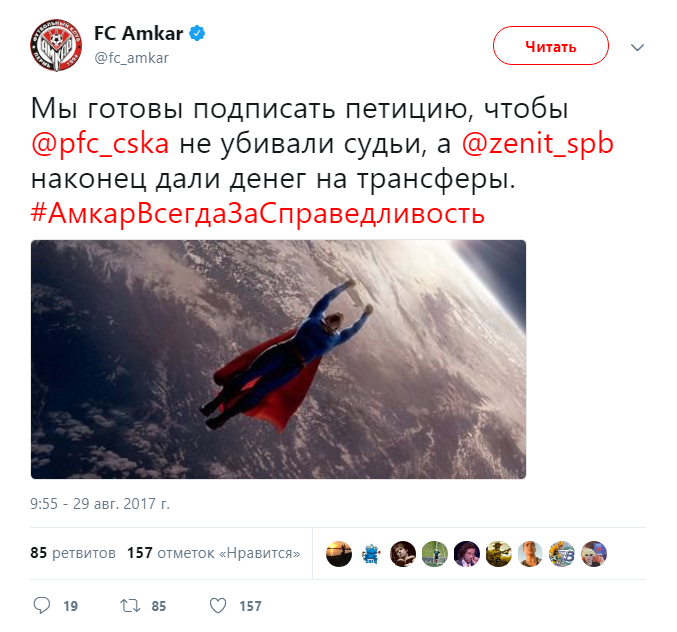Image resolution: width=677 pixels, height=632 pixels.
Task: Open the FC Amkar logo avatar
Action: click(56, 45)
